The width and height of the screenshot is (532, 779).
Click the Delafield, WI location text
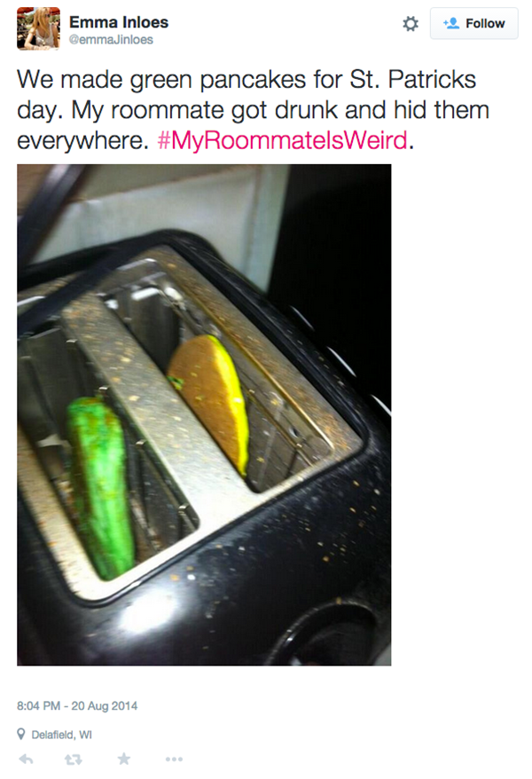[61, 735]
